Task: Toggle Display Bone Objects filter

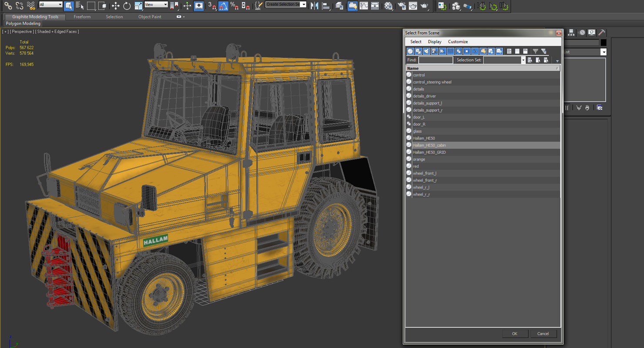Action: [x=475, y=51]
